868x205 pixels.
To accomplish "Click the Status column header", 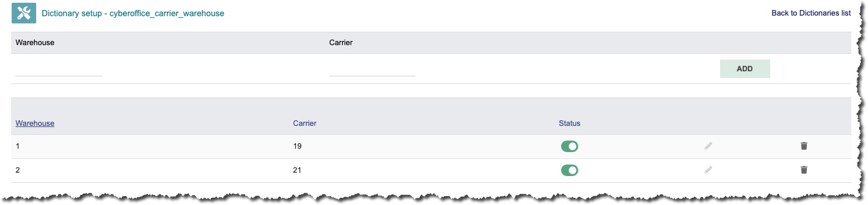I will [x=569, y=123].
